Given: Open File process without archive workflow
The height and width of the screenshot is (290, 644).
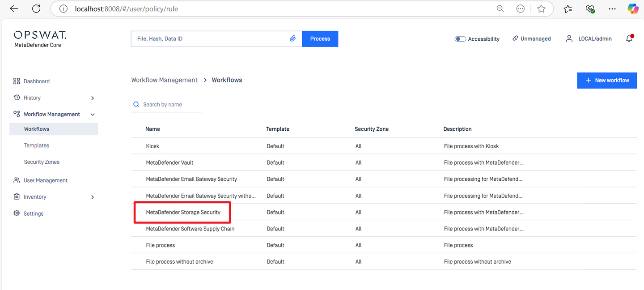Looking at the screenshot, I should tap(179, 262).
